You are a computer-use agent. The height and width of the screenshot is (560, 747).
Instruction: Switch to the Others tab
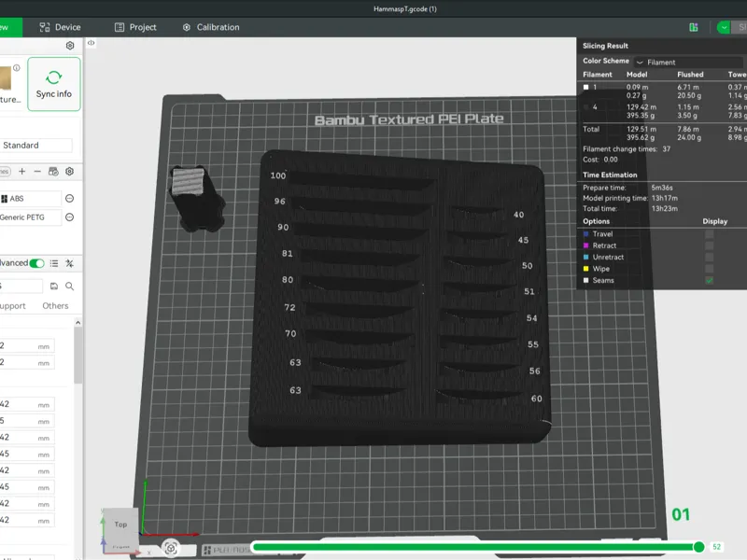(55, 306)
